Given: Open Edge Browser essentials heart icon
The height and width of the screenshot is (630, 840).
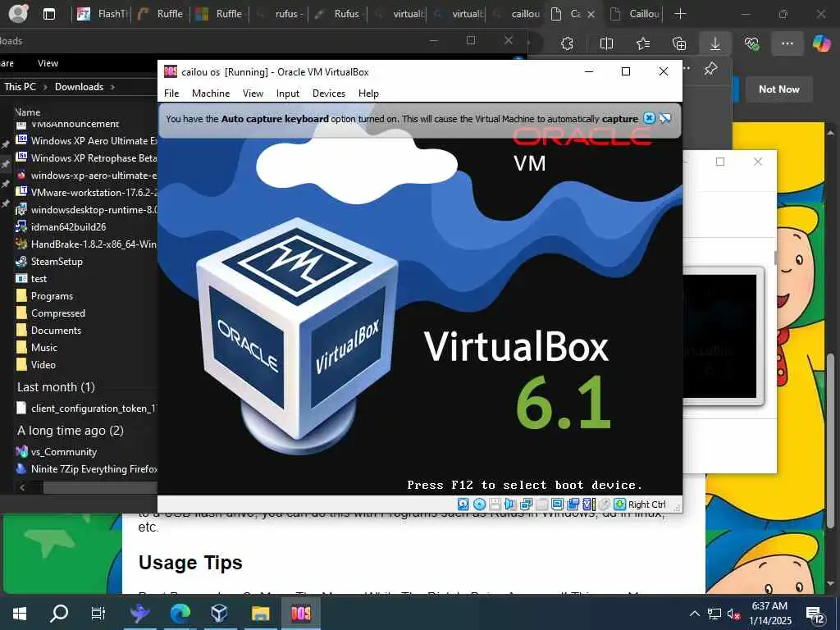Looking at the screenshot, I should click(751, 43).
